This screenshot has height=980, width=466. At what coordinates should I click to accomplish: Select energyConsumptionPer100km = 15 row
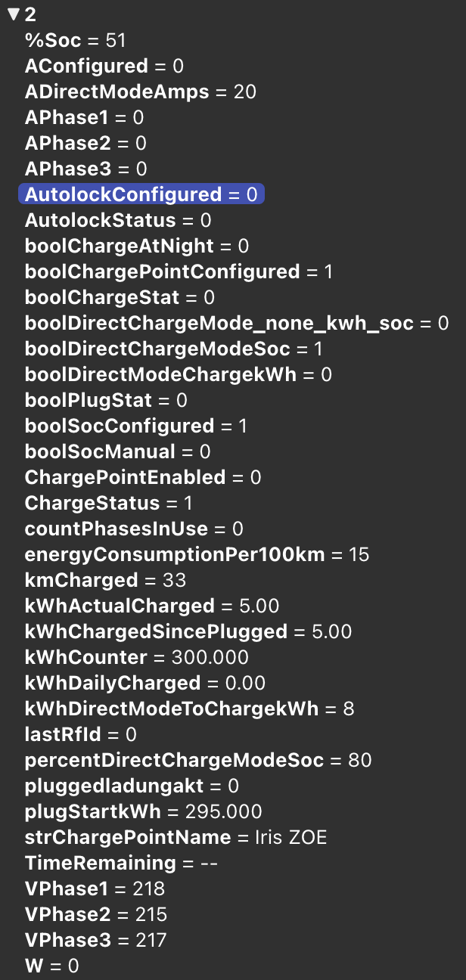196,555
